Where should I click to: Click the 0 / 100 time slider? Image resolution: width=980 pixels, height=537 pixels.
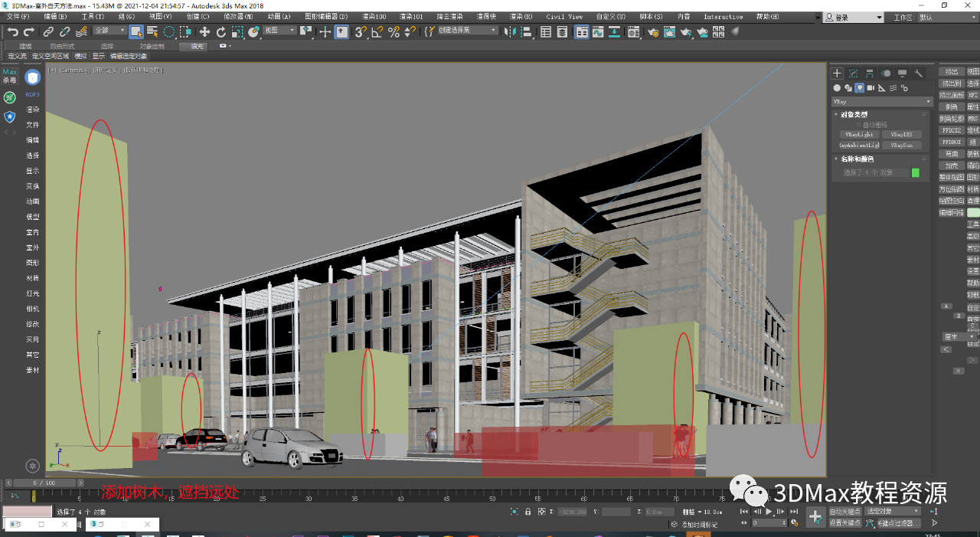[45, 483]
